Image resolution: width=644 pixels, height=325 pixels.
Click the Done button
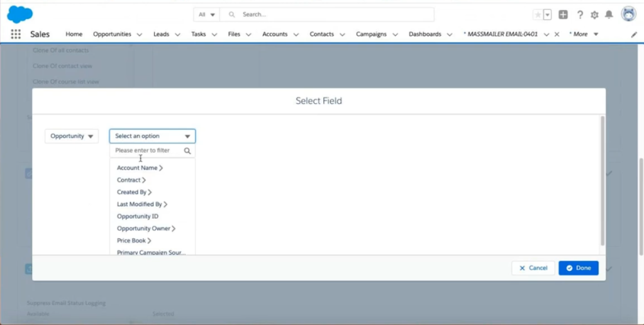click(x=579, y=268)
